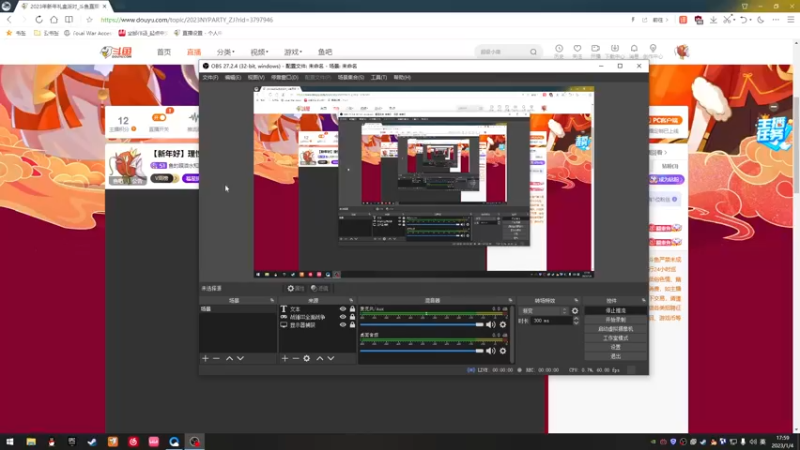800x450 pixels.
Task: Add a new scene with the plus icon in Scenes panel
Action: [205, 359]
